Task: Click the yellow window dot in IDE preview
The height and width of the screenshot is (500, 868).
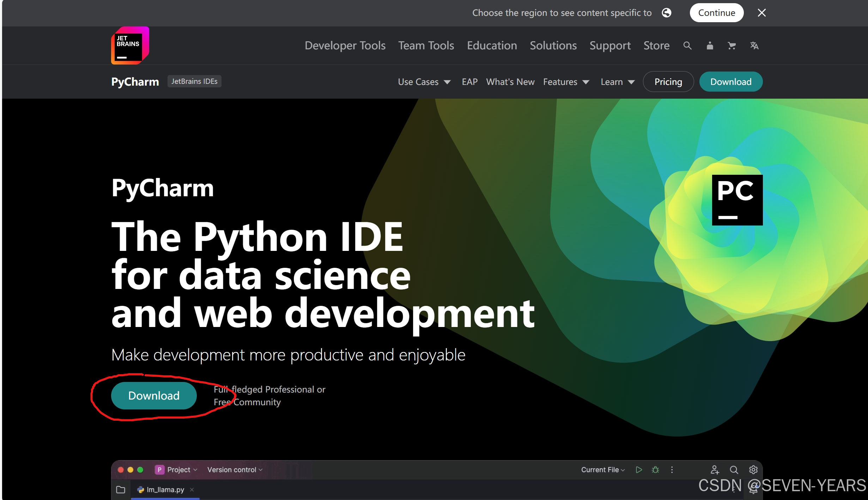Action: click(x=130, y=469)
